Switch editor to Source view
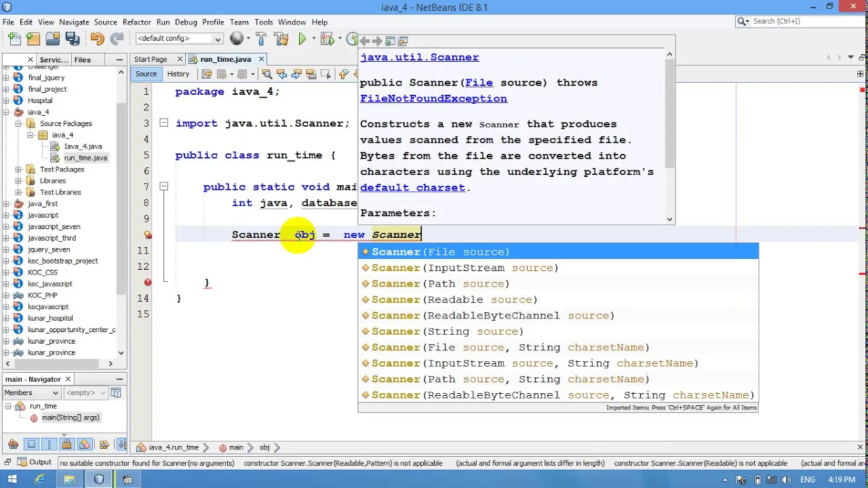The width and height of the screenshot is (868, 488). click(x=146, y=74)
